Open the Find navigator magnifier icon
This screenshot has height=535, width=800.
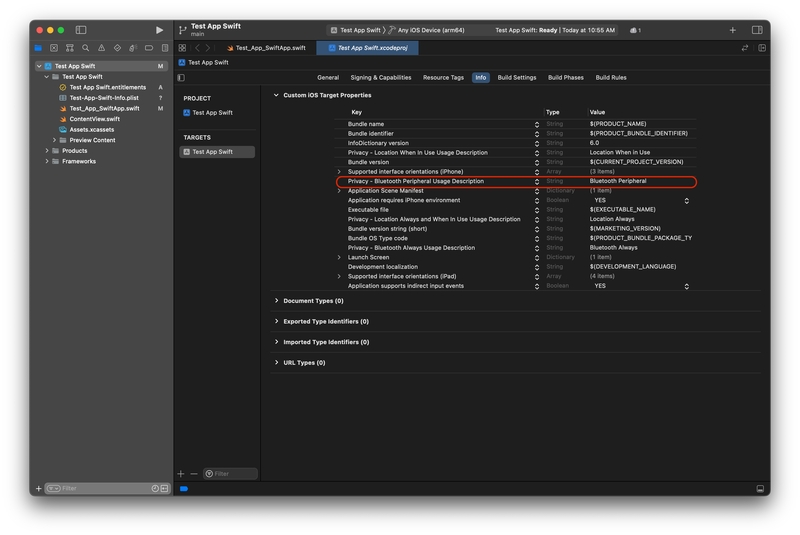(86, 48)
